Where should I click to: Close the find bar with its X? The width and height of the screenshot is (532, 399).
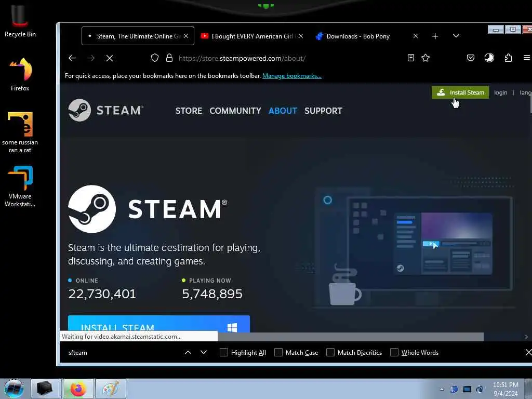click(528, 353)
